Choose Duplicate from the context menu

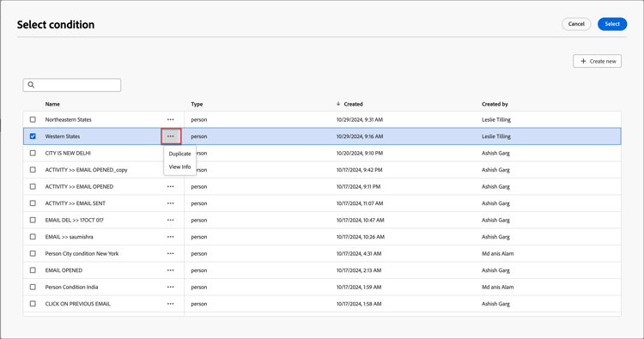(x=180, y=154)
